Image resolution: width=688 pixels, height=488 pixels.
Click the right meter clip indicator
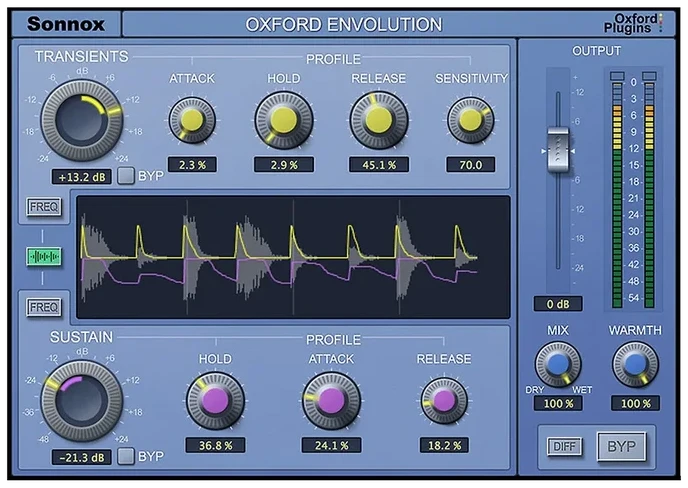[649, 76]
